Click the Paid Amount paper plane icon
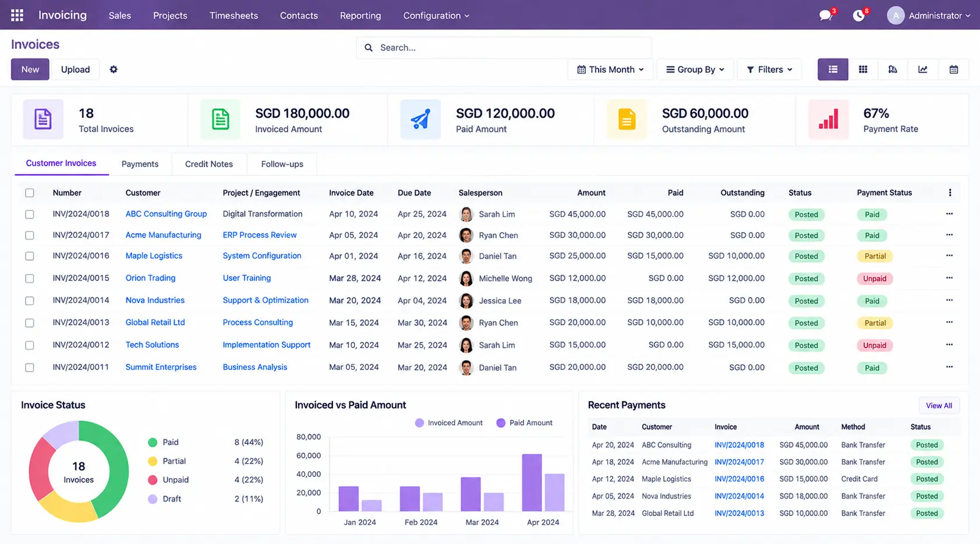 [420, 119]
